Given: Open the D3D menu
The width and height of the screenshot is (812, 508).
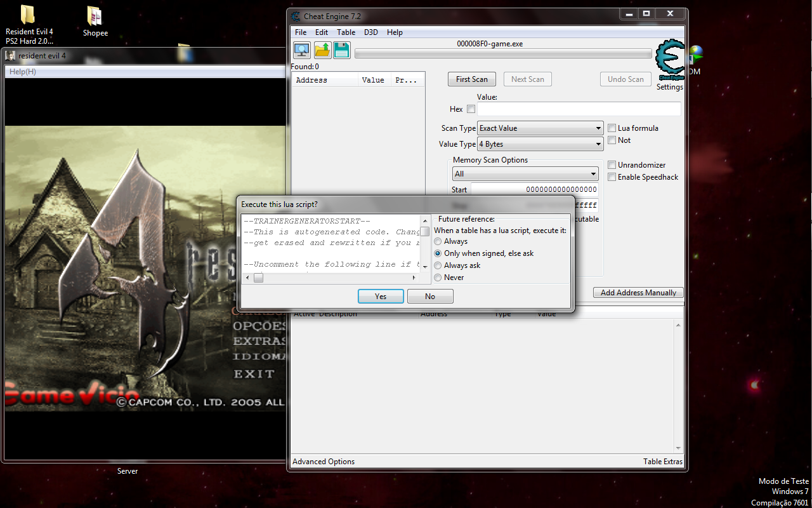Looking at the screenshot, I should coord(371,32).
